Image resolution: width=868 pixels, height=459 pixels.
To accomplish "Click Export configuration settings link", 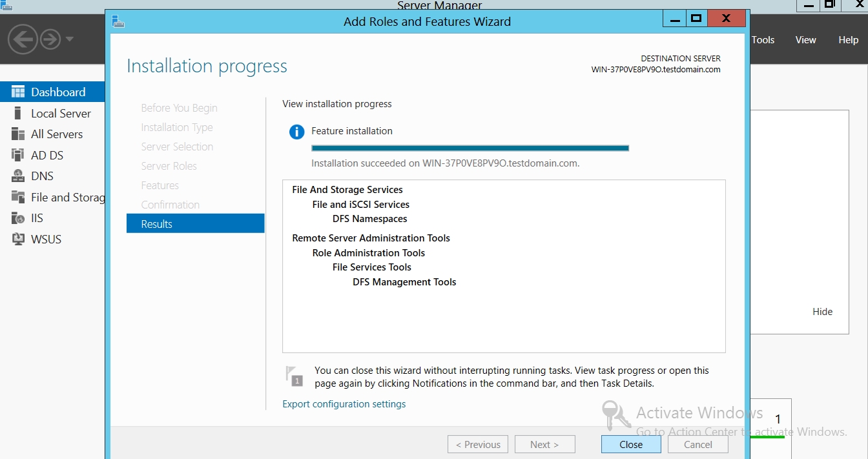I will pyautogui.click(x=344, y=404).
